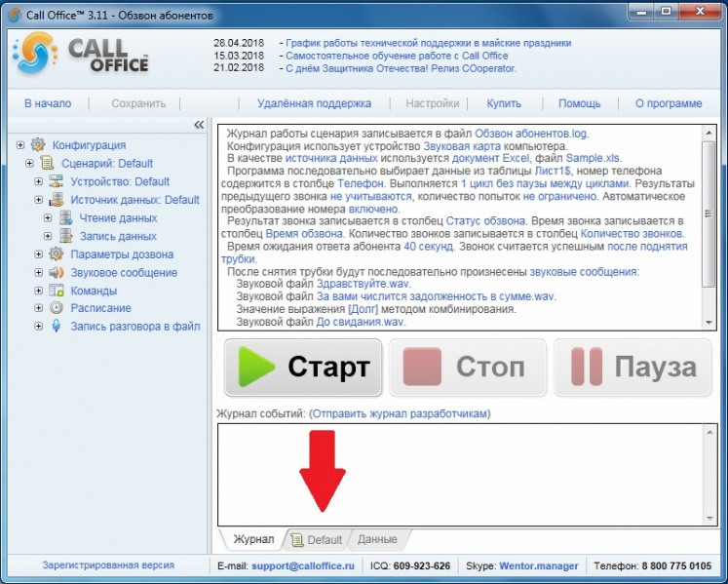Expand the Чтение данных node
728x584 pixels.
[x=48, y=217]
